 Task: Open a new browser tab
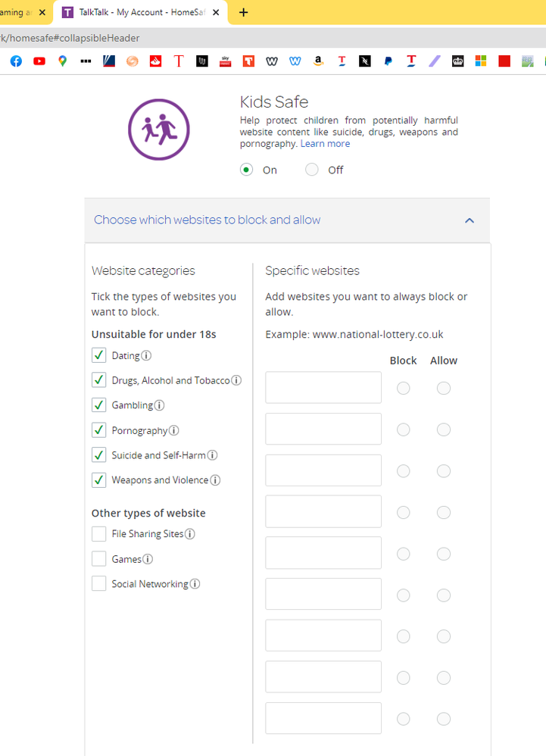[x=243, y=13]
